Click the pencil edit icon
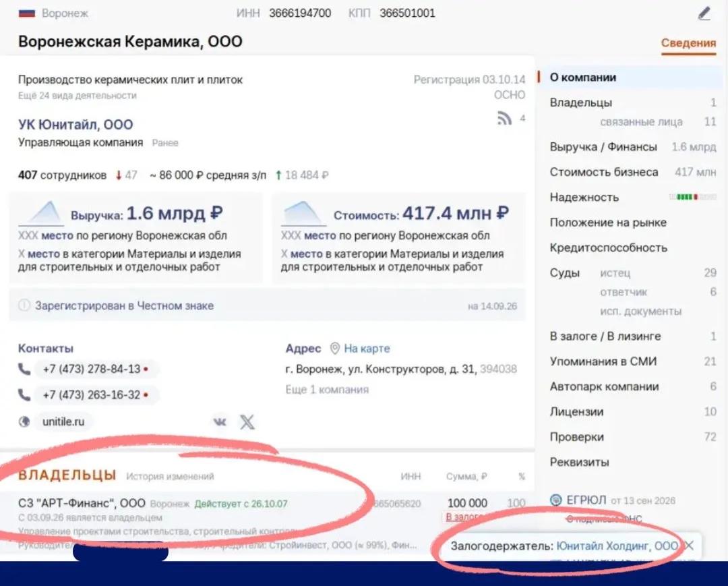This screenshot has width=728, height=586. [704, 13]
